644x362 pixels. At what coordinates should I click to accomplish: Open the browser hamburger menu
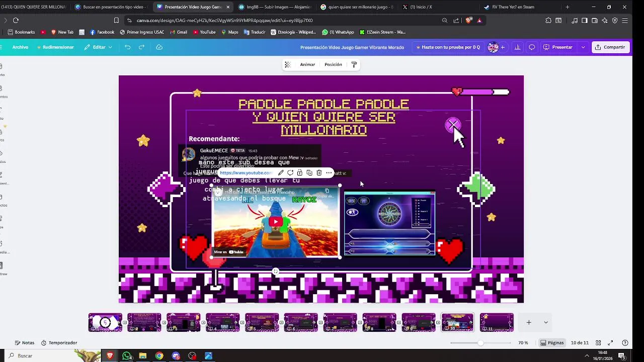[625, 21]
